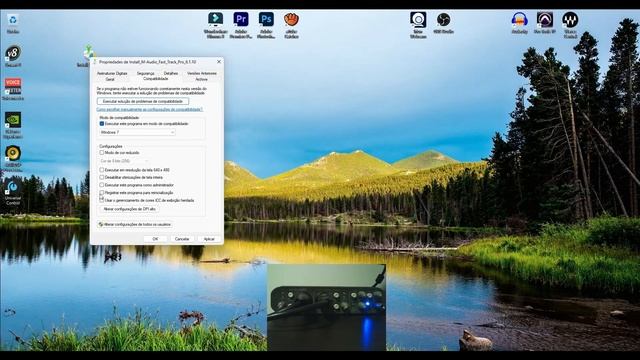640x360 pixels.
Task: Click 'Alterar configurações de DPI alto' button
Action: coord(129,209)
